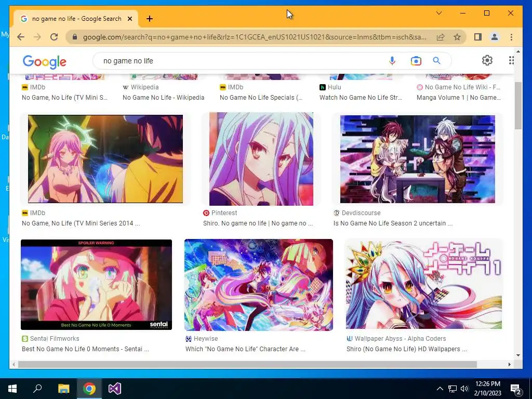Open the Google apps grid

click(511, 60)
